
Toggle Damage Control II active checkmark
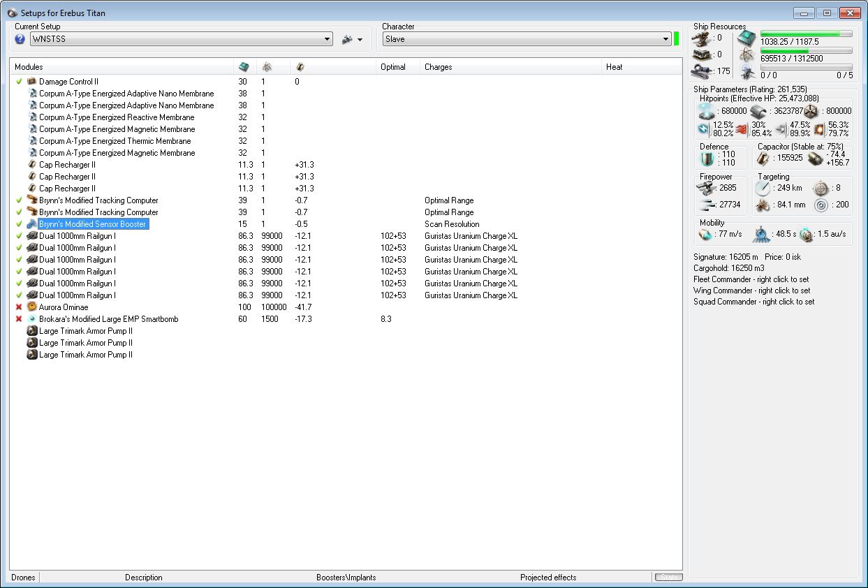point(19,82)
